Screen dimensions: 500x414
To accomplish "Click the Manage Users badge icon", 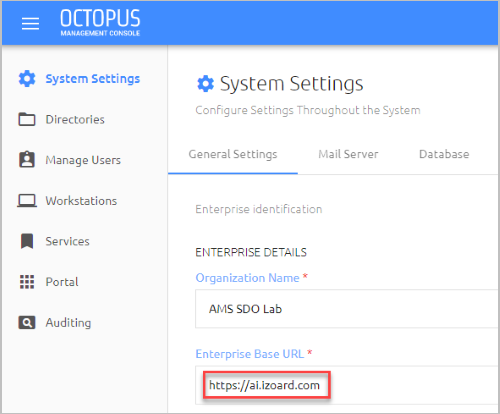I will pyautogui.click(x=27, y=160).
